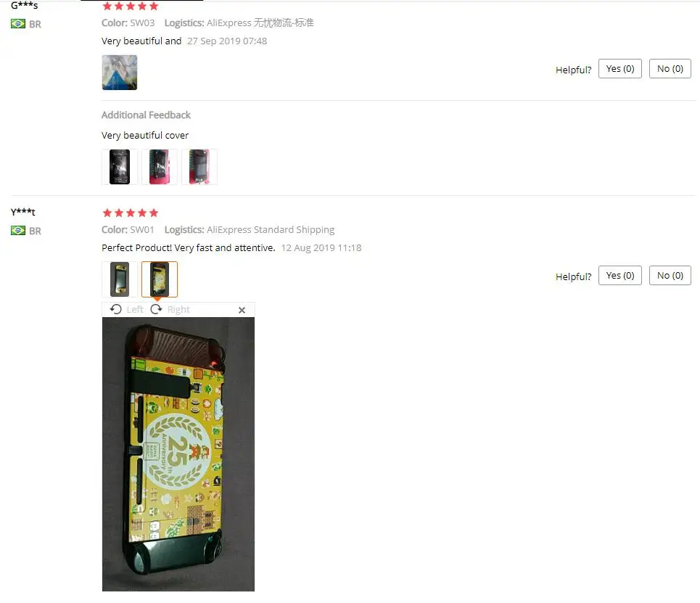Click the enlarged 25th Anniversary case photo

pyautogui.click(x=178, y=454)
